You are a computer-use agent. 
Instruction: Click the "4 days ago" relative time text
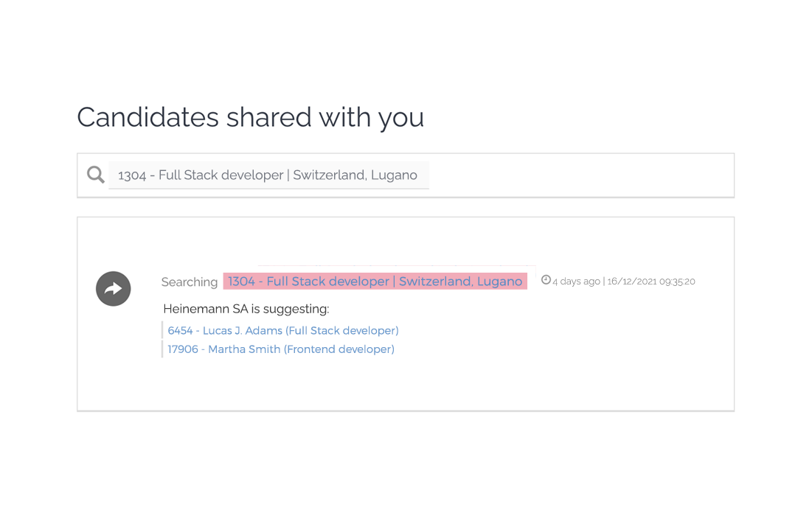click(x=576, y=282)
